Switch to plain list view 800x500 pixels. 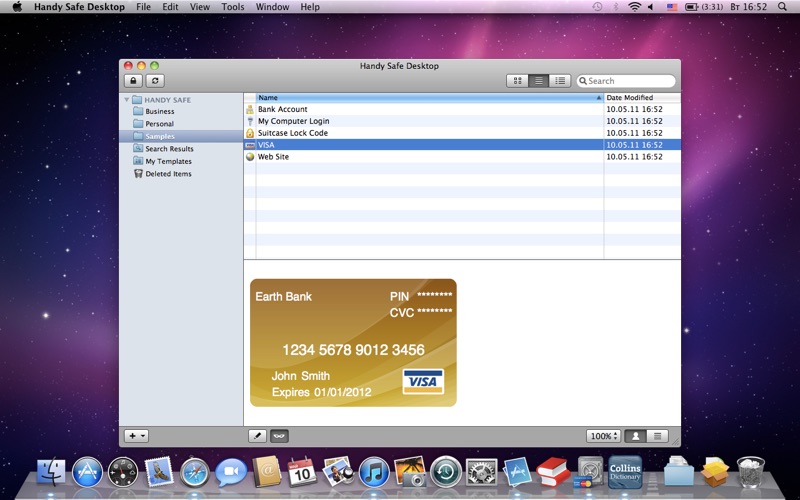tap(538, 81)
